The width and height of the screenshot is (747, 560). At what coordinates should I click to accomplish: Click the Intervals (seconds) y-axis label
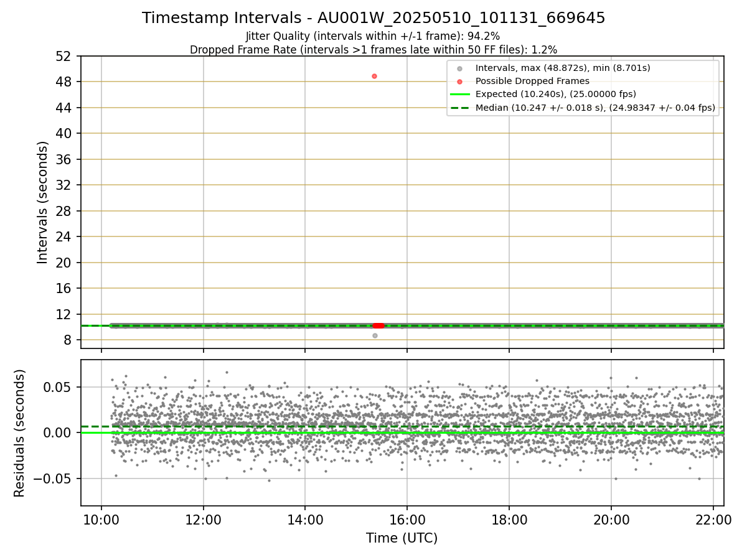42,202
